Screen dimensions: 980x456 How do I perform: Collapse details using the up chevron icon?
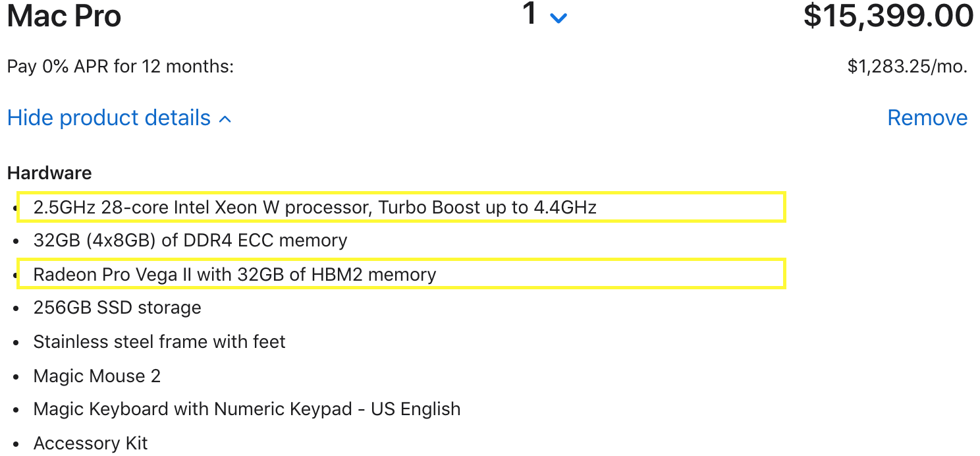225,120
